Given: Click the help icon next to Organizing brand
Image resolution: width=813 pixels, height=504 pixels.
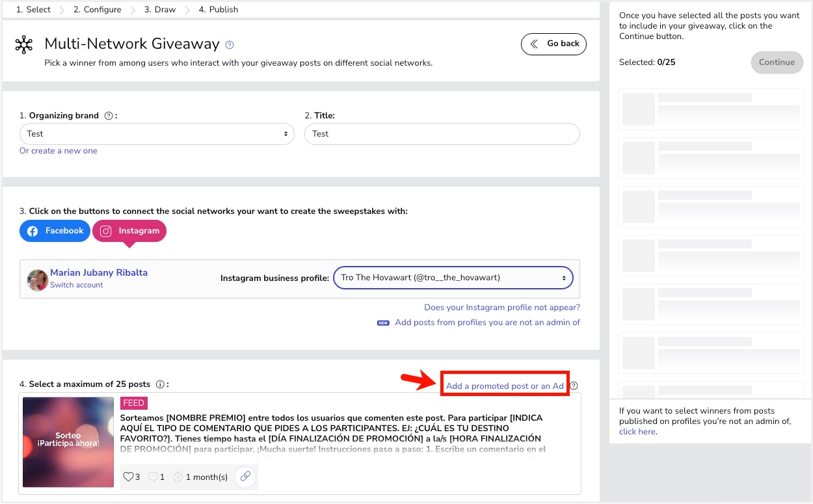Looking at the screenshot, I should coord(109,116).
